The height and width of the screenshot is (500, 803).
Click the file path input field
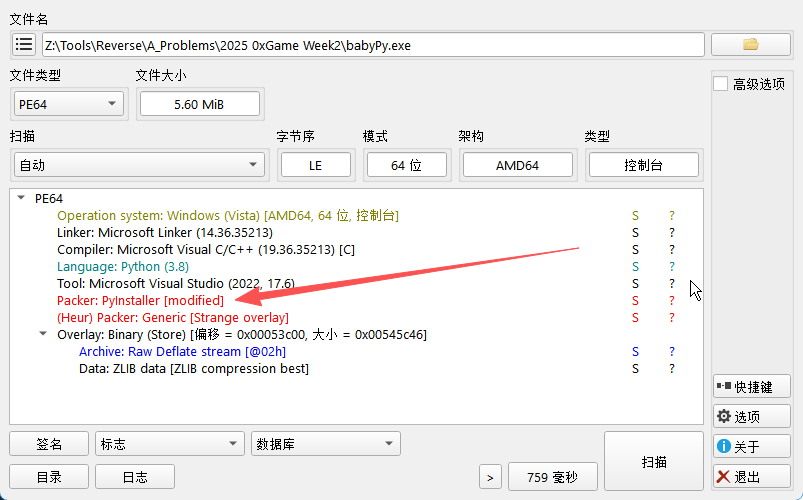(x=372, y=45)
